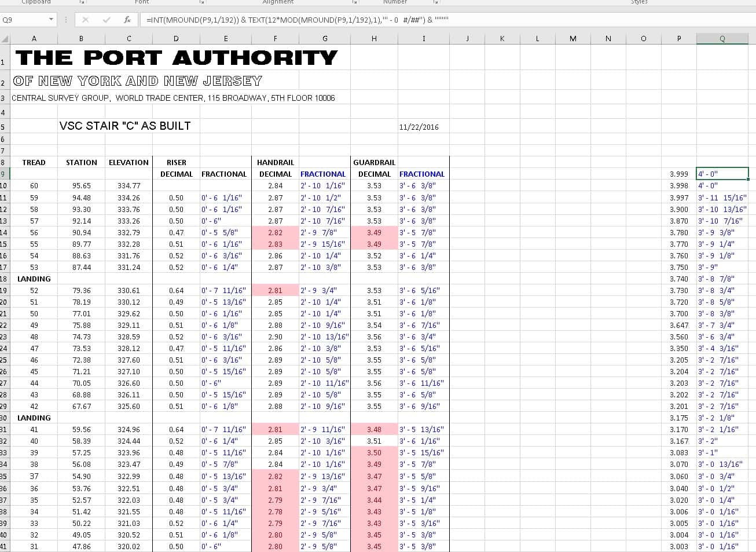This screenshot has width=756, height=552.
Task: Select the pink guardrail cell 3.48 in row 31
Action: [374, 429]
